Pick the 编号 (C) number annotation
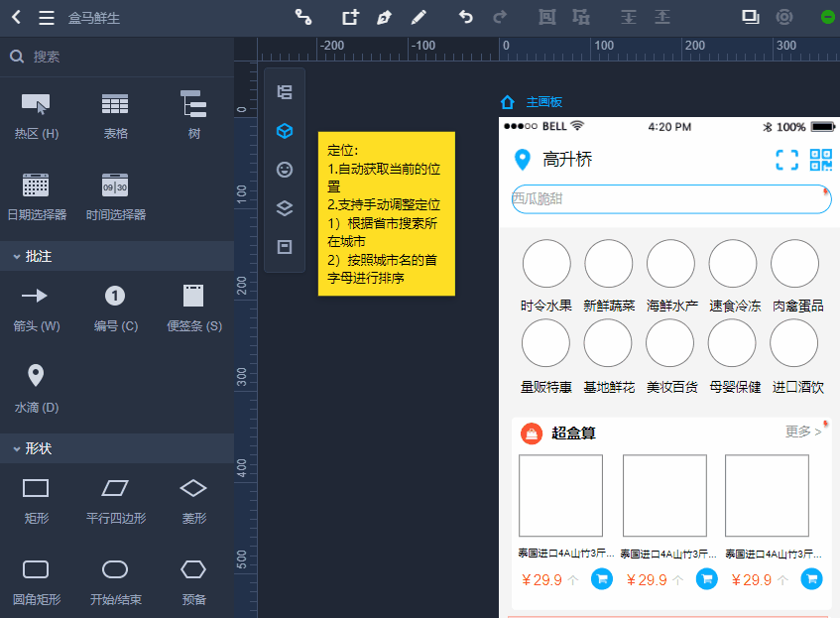Screen dimensions: 840x618 (x=115, y=309)
